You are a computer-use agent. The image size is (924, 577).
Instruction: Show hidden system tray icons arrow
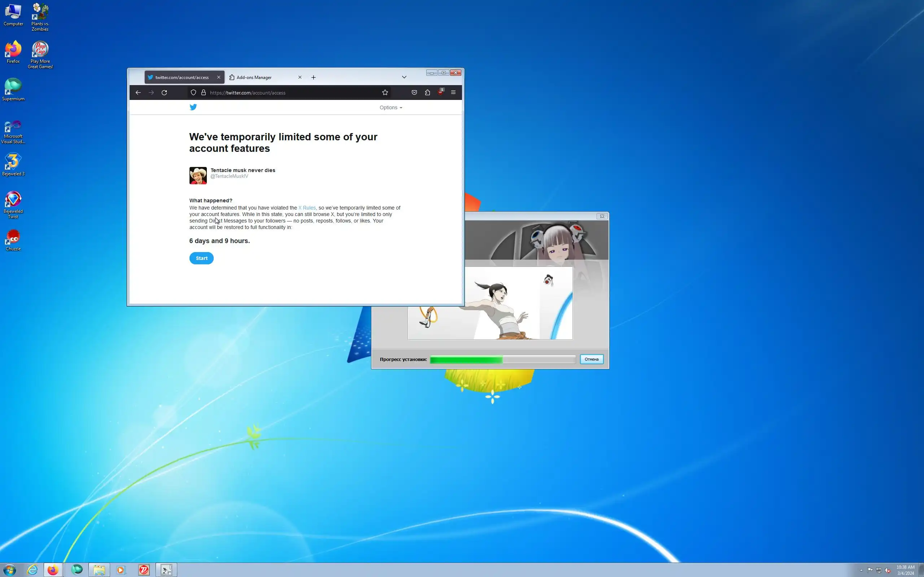click(x=862, y=570)
